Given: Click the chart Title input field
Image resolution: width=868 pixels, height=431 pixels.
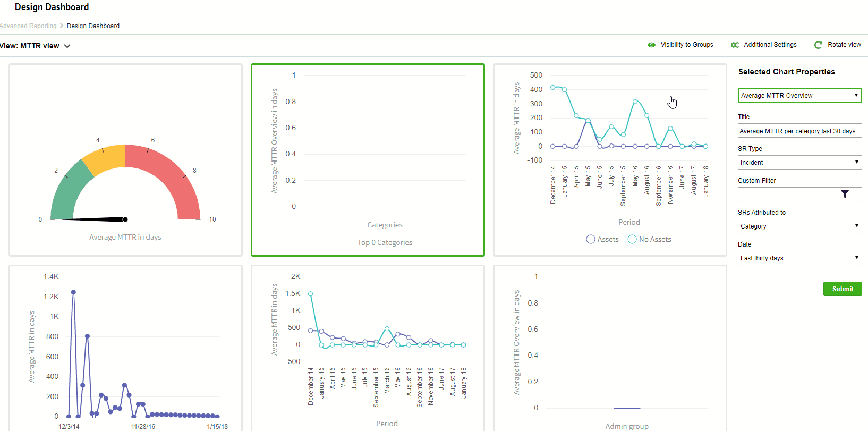Looking at the screenshot, I should 799,131.
